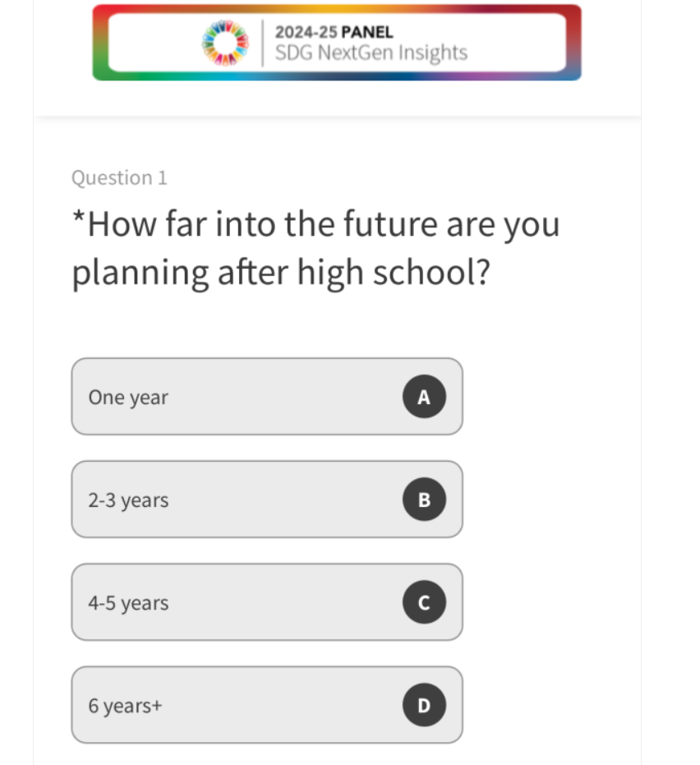Screen dimensions: 700x765
Task: Click the '2024-25 PANEL' header text
Action: (x=334, y=33)
